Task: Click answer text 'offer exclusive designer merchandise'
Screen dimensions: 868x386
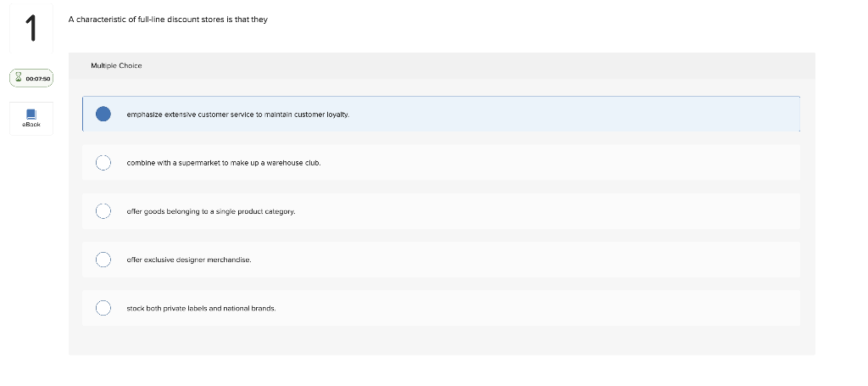Action: 189,260
